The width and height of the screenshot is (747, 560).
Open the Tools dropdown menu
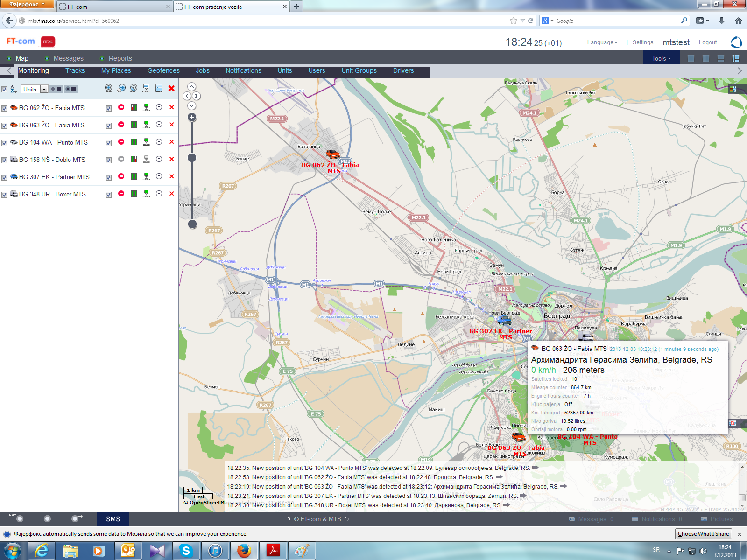661,58
